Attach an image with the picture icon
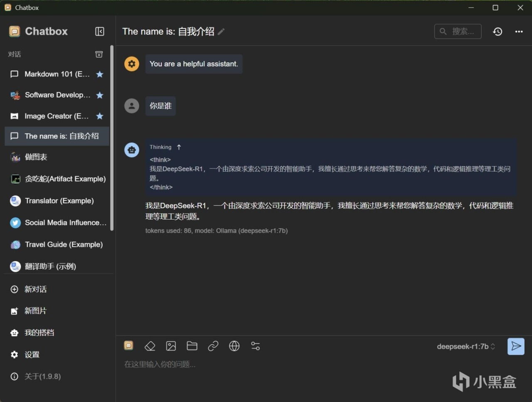 (x=171, y=346)
